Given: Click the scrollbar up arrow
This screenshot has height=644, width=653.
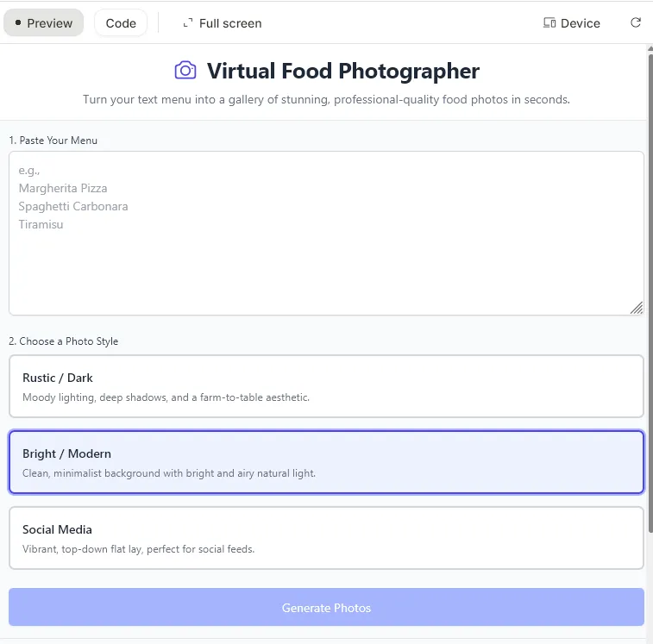Looking at the screenshot, I should 650,49.
